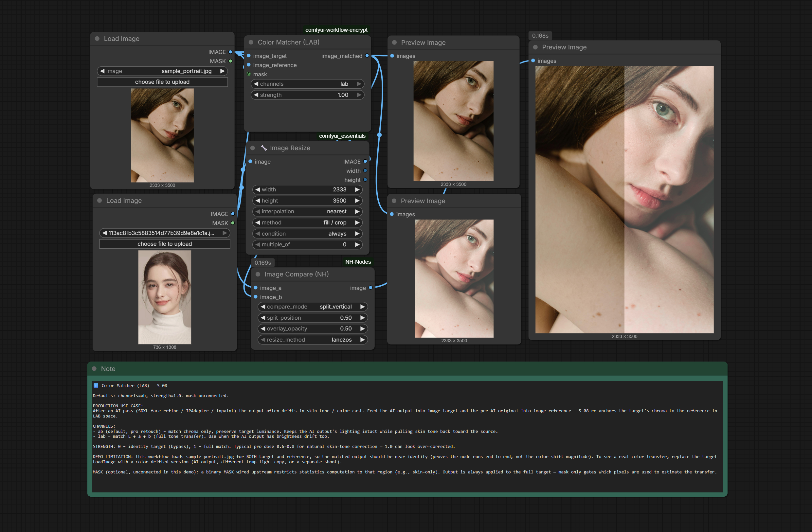Image resolution: width=812 pixels, height=532 pixels.
Task: Click the multiple_of 0 input field
Action: 307,244
